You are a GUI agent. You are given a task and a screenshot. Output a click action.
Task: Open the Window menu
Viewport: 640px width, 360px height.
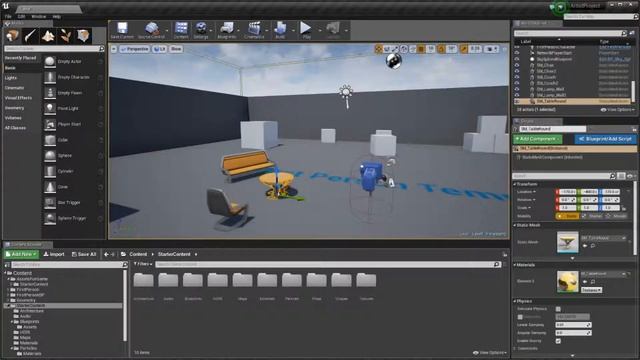(39, 17)
